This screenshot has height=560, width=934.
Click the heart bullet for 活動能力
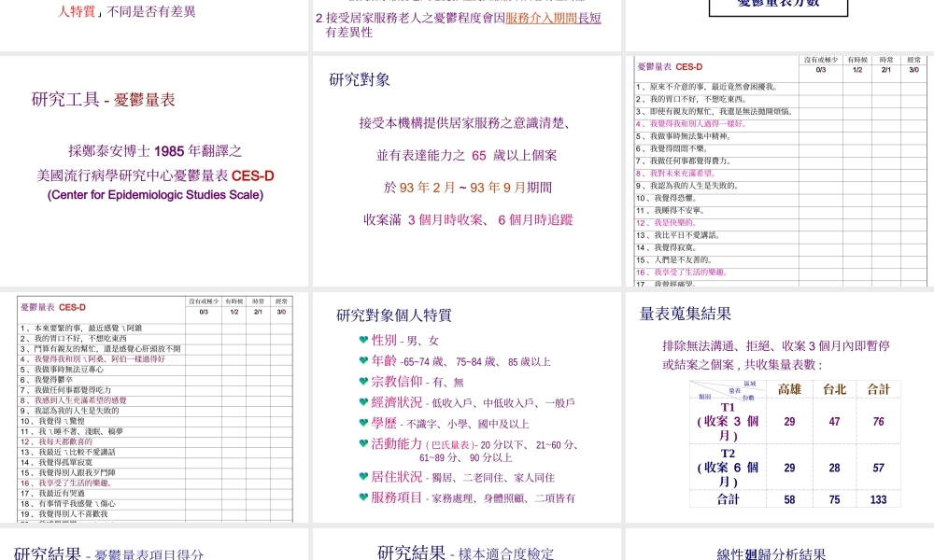point(364,443)
